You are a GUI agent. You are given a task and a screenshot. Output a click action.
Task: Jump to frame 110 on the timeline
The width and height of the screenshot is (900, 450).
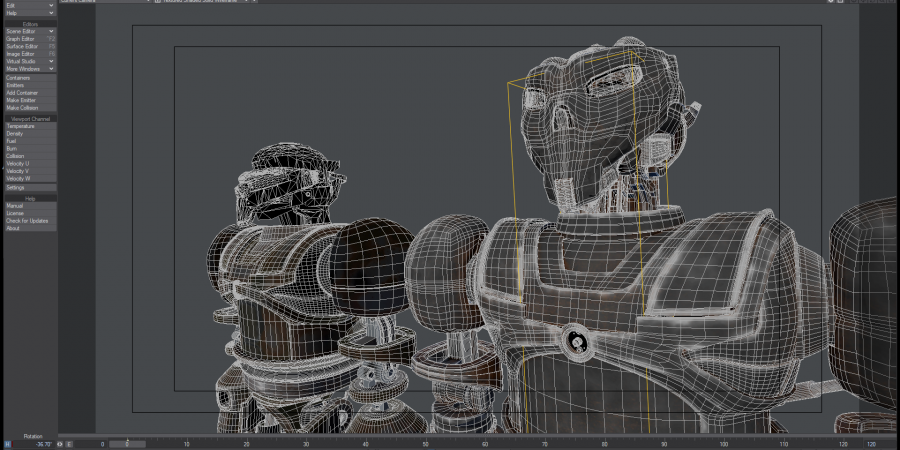[x=783, y=444]
